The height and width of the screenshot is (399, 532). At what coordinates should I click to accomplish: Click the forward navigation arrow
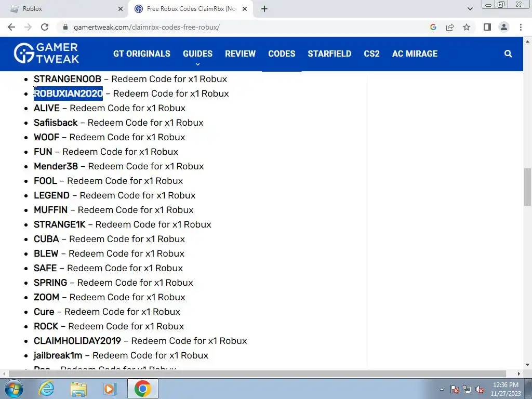pos(28,27)
